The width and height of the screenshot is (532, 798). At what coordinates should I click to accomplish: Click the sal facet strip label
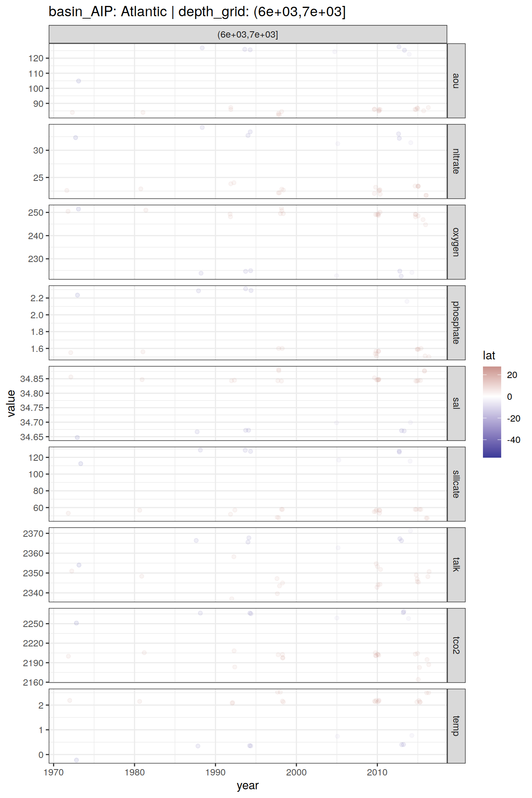point(456,403)
